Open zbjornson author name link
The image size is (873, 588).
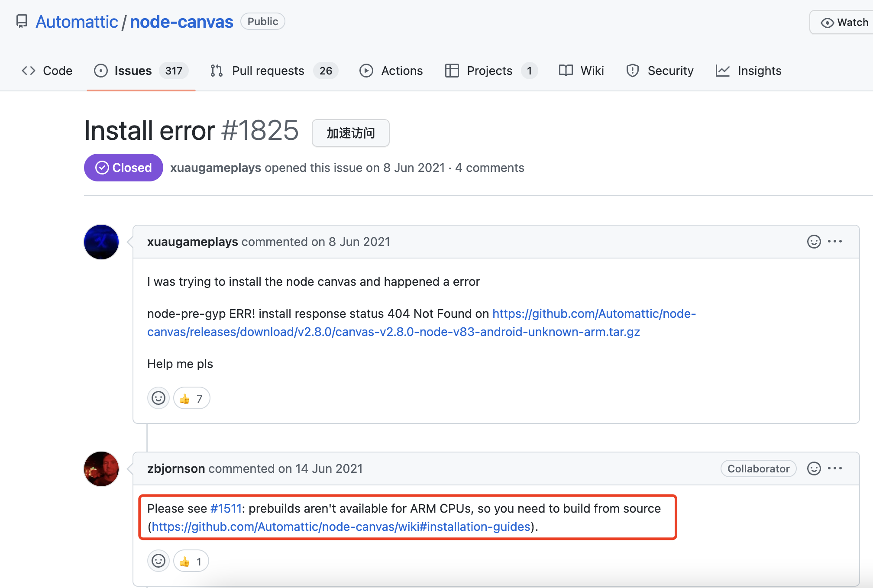[x=176, y=468]
